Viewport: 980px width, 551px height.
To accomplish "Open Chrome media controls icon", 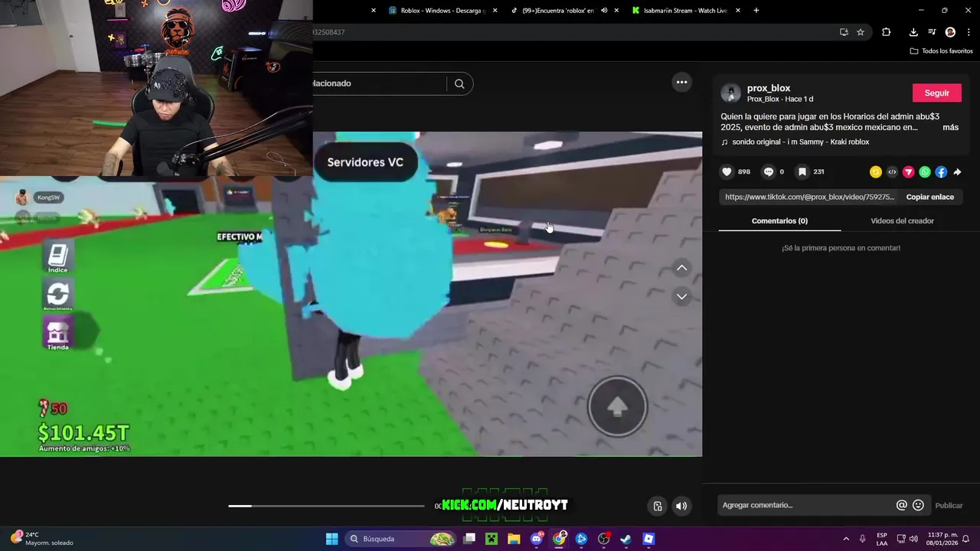I will (932, 32).
